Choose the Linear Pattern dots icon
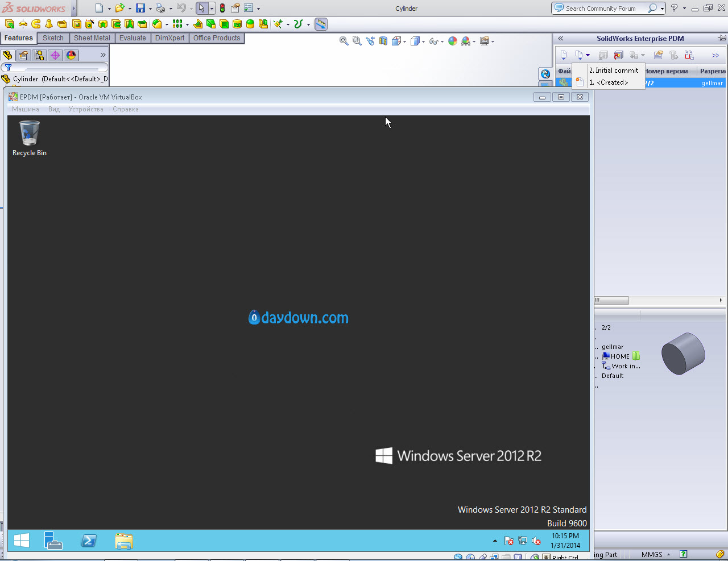 (x=177, y=24)
